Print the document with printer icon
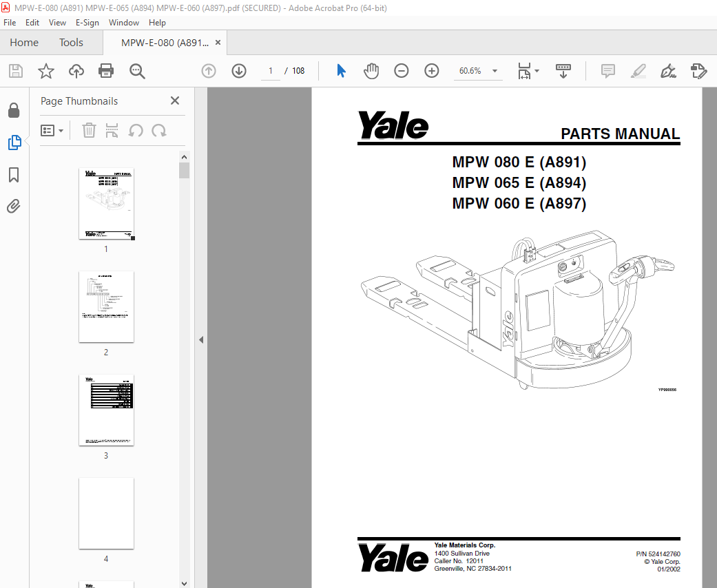 [106, 71]
